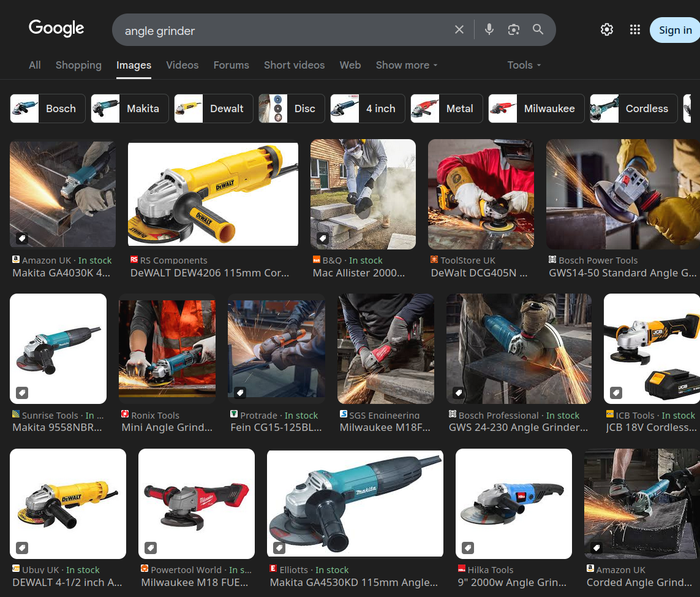Click the RS Components favicon
Screen dimensions: 700x597
pyautogui.click(x=134, y=259)
